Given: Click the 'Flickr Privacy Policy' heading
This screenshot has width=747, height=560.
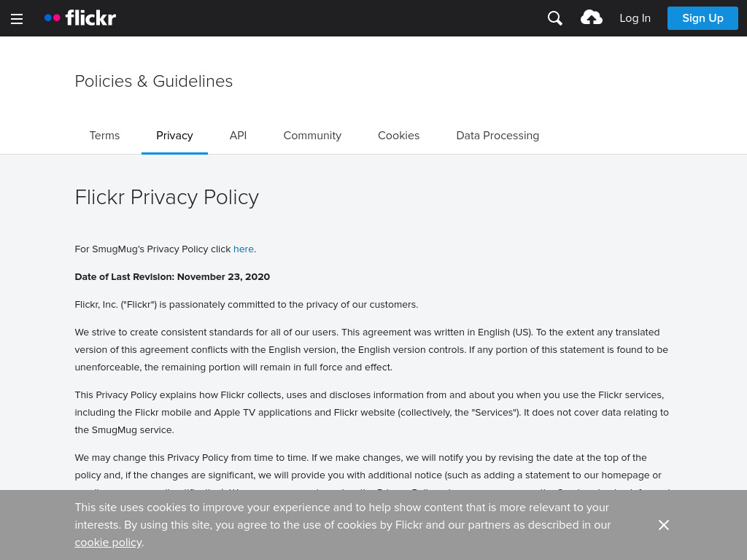Looking at the screenshot, I should (x=167, y=197).
